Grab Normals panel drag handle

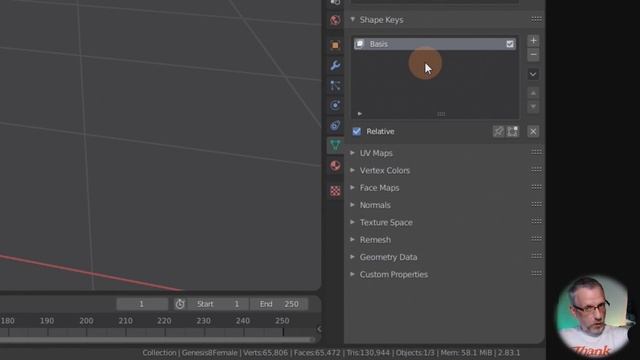[x=536, y=204]
